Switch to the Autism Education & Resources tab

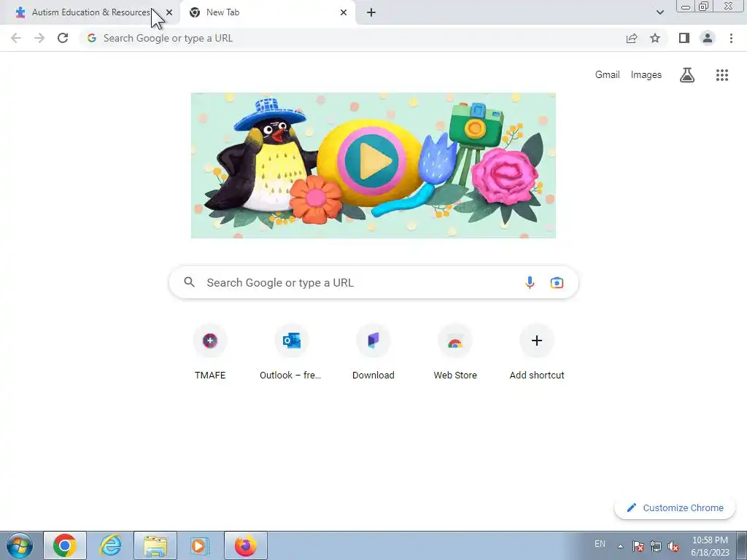pos(90,12)
